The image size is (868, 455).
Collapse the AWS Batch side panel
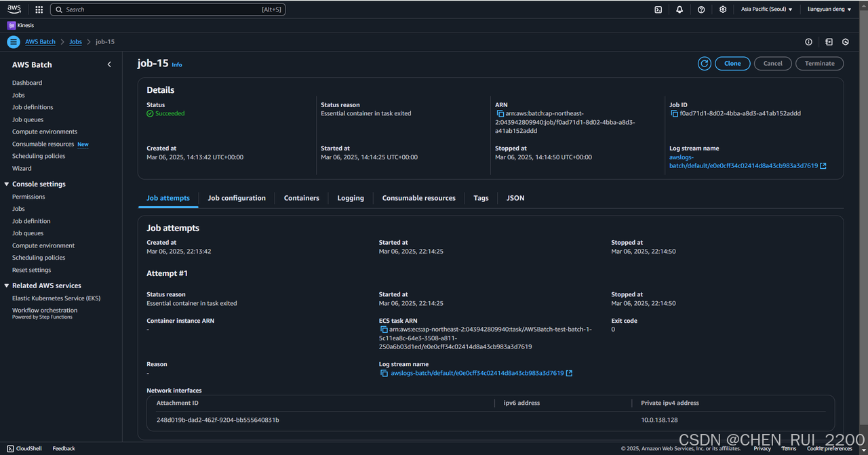coord(109,64)
